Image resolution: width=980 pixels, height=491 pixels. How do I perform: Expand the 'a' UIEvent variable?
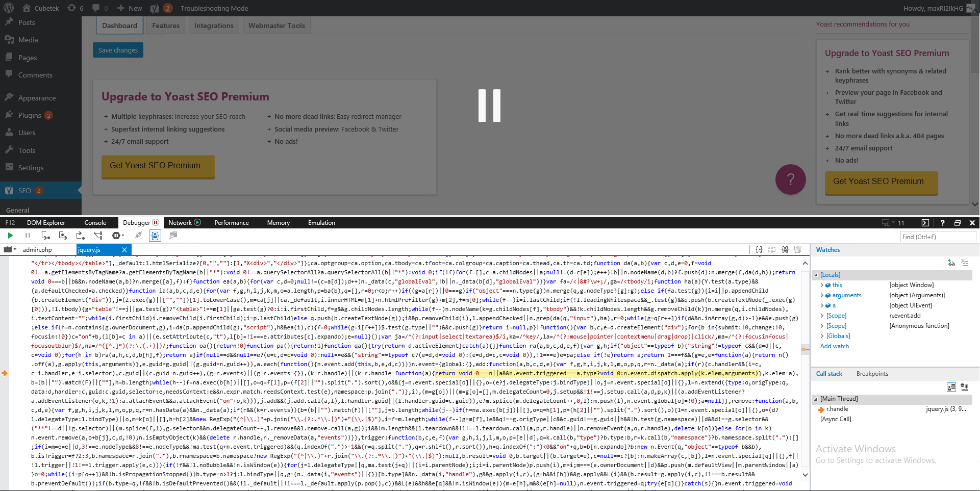pos(822,305)
